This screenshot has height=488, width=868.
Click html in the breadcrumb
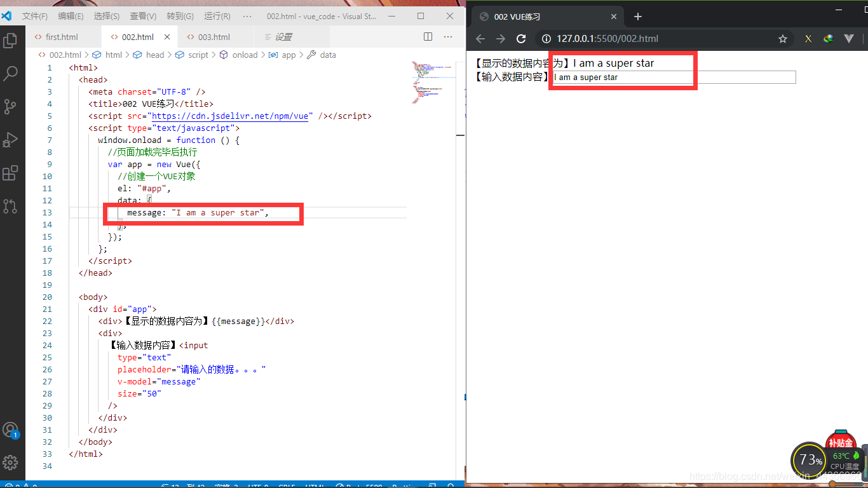114,55
